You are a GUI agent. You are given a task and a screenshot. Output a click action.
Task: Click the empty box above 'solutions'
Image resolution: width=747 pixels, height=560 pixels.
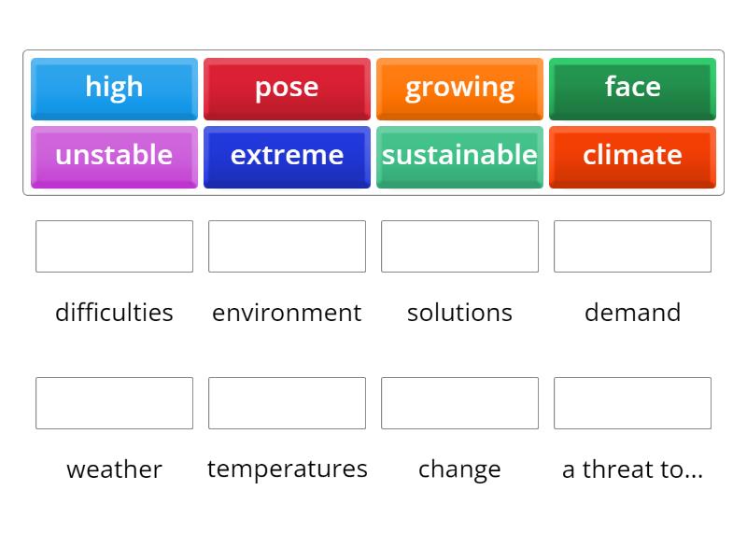tap(459, 246)
